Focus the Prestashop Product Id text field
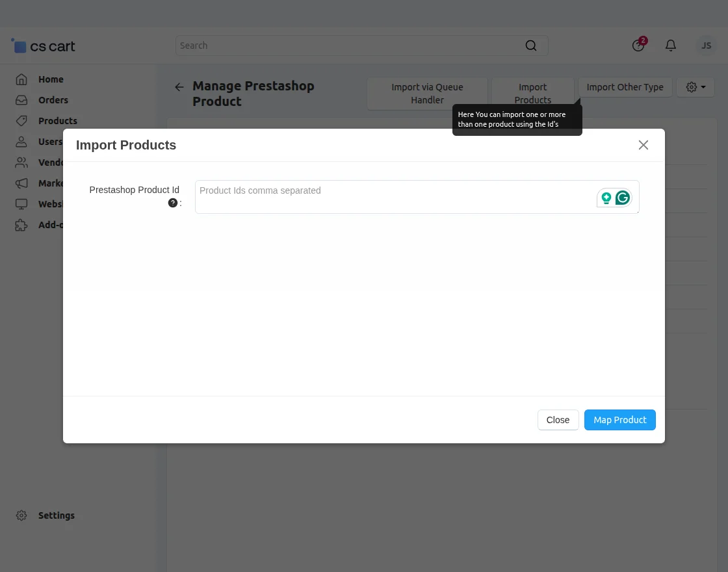 coord(390,197)
